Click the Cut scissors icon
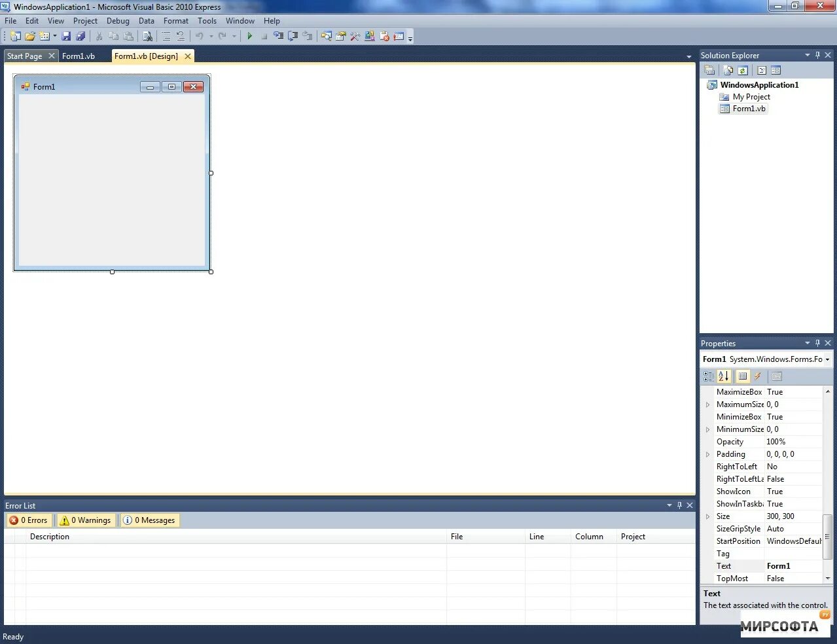 (x=99, y=36)
